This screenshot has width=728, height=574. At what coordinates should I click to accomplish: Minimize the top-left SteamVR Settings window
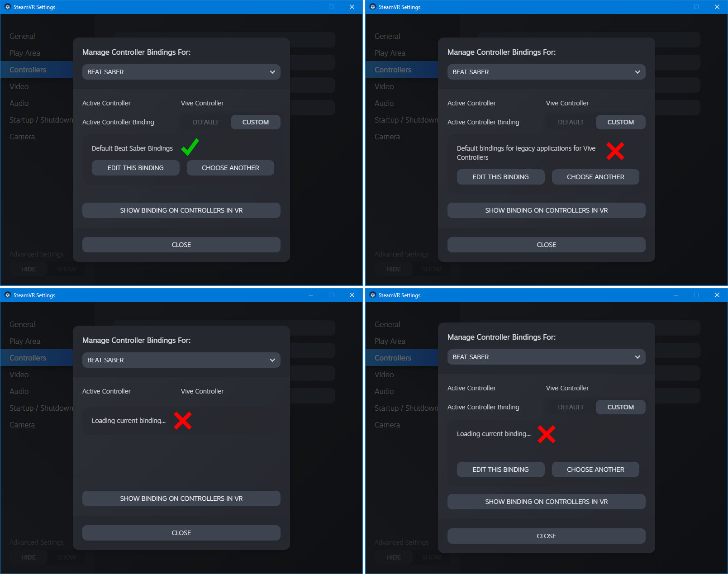click(311, 7)
